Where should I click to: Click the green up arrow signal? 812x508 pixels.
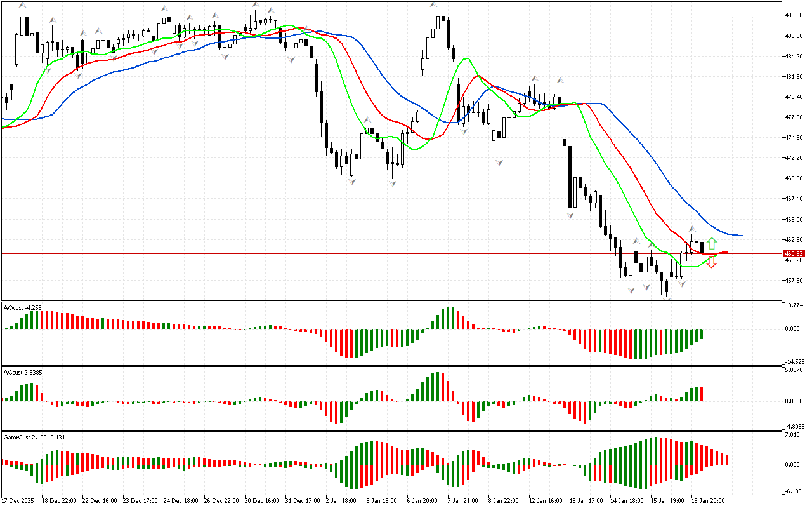[x=712, y=243]
